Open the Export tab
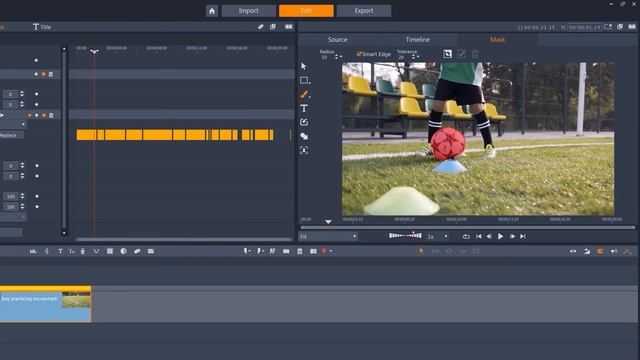The width and height of the screenshot is (640, 360). (x=364, y=11)
